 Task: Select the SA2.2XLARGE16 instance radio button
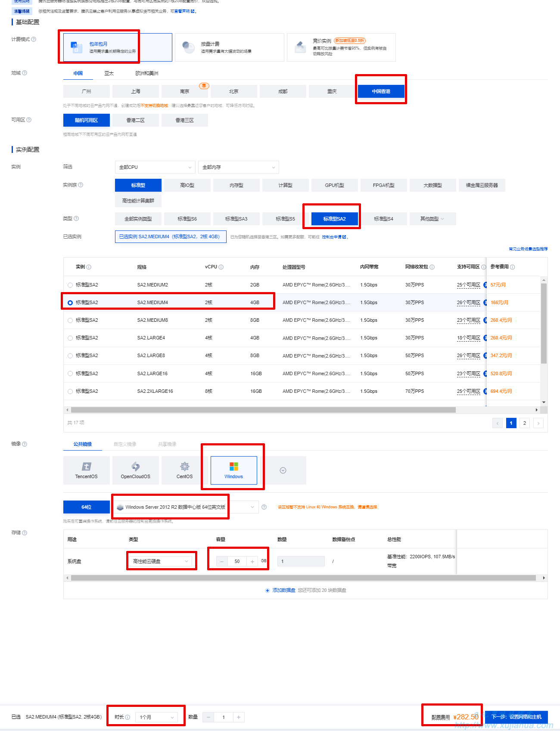coord(70,392)
